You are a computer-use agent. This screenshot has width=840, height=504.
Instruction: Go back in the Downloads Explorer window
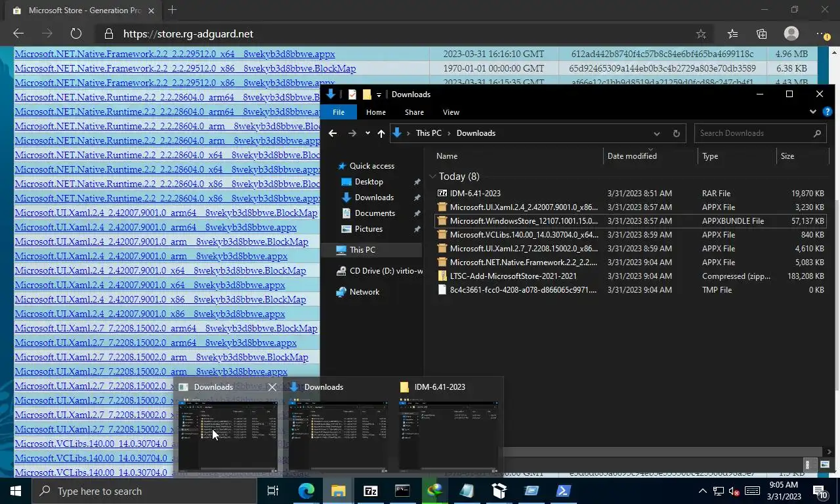[x=333, y=133]
